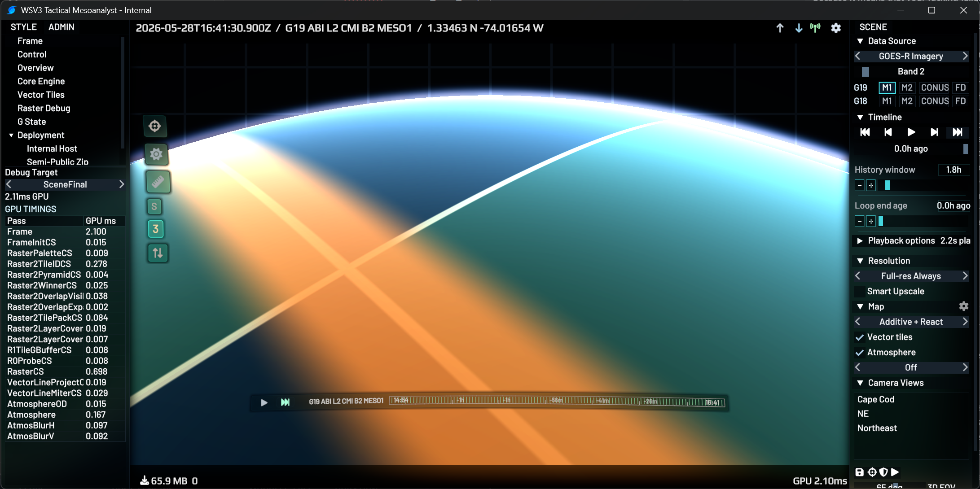This screenshot has width=980, height=489.
Task: Play the Timeline loop in SCENE panel
Action: 911,132
